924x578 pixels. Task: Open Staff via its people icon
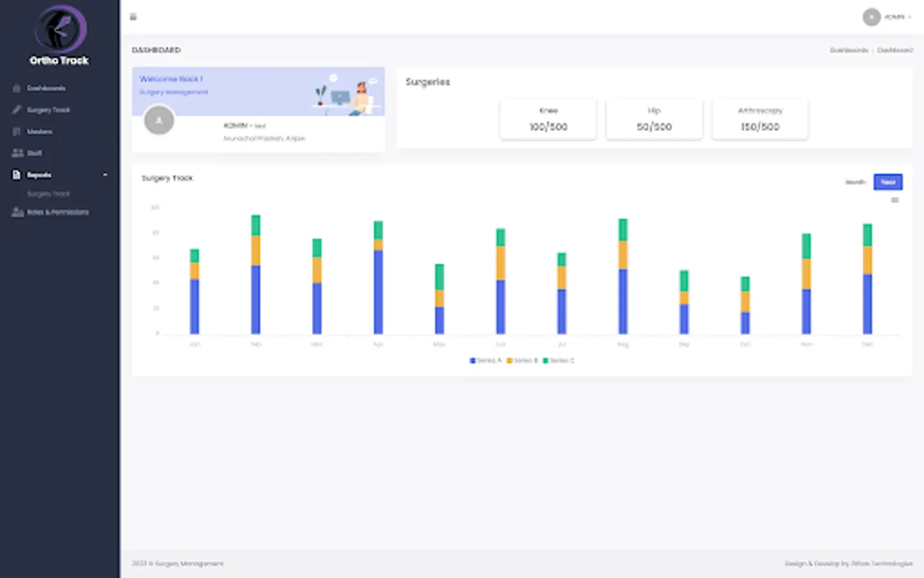[x=17, y=153]
